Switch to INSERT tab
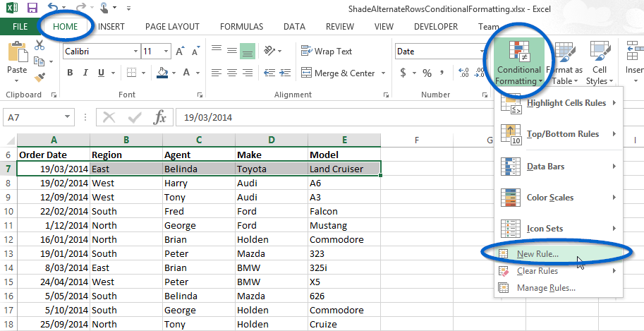Viewport: 644px width, 331px height. click(111, 27)
